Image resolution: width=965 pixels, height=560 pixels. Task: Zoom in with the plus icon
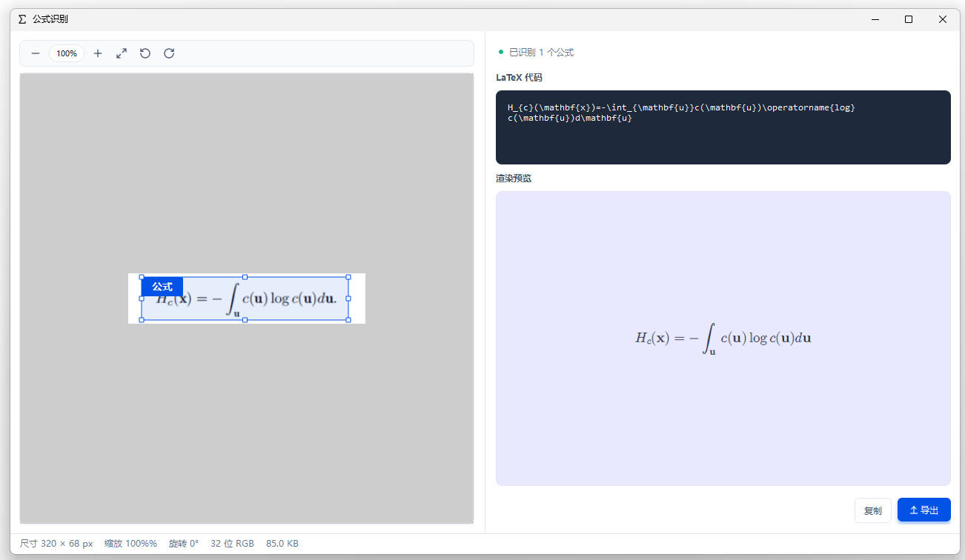[x=98, y=53]
